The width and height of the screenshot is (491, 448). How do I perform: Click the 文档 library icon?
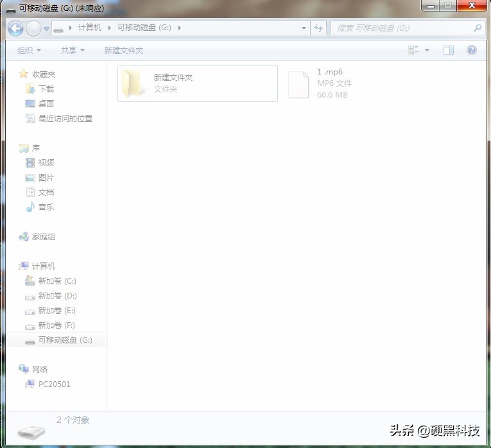click(x=30, y=192)
